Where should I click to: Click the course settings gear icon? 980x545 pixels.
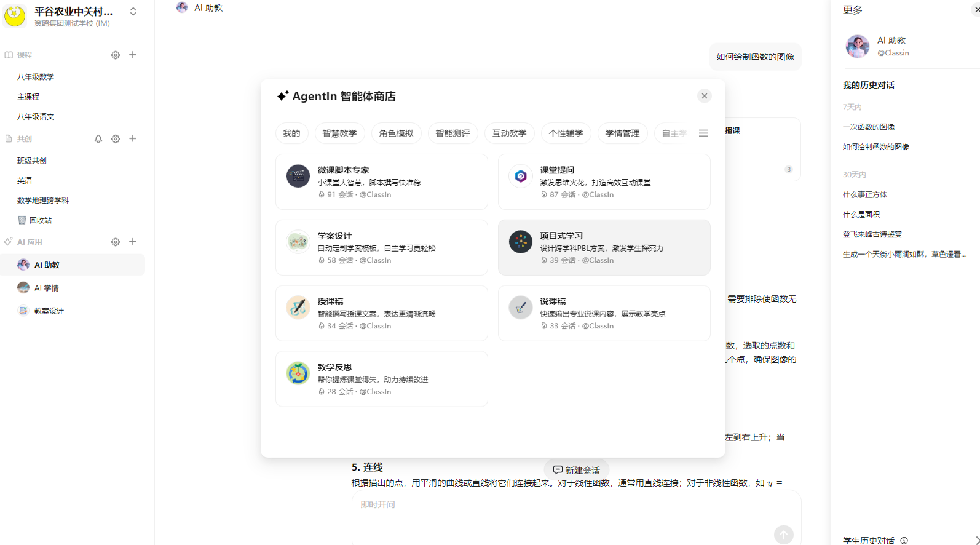[x=116, y=55]
